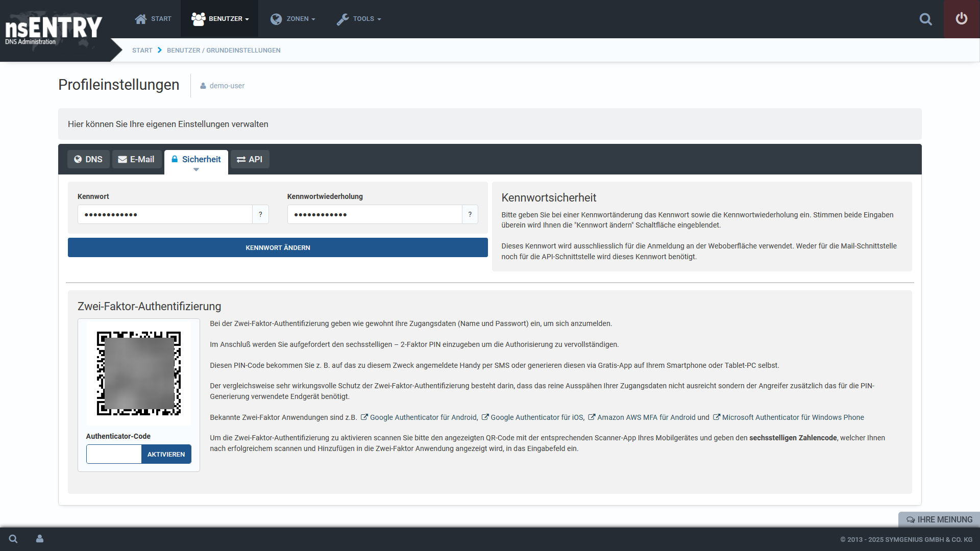Click the house icon for Start
This screenshot has width=980, height=551.
(141, 19)
